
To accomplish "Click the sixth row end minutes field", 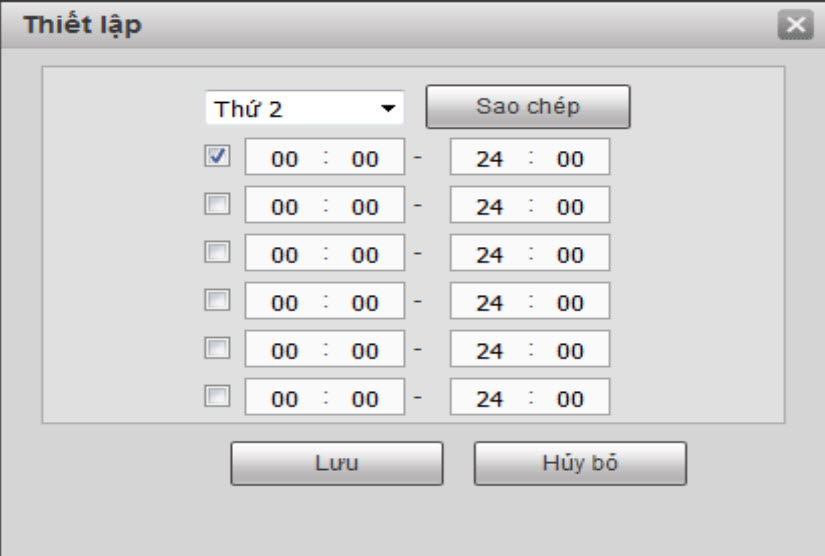I will click(x=570, y=399).
